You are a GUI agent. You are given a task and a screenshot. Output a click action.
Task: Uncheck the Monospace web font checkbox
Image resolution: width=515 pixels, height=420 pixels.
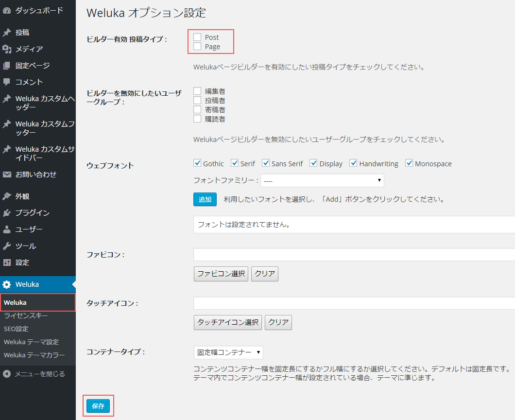click(409, 163)
